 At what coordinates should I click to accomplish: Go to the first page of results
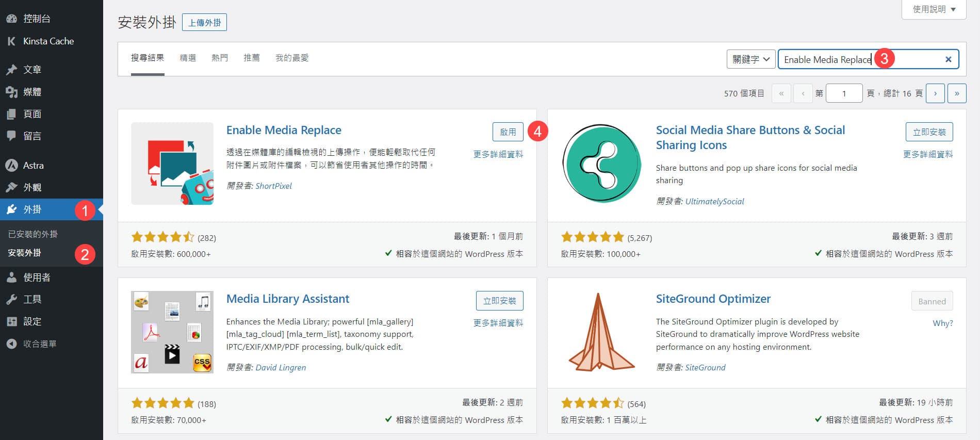pyautogui.click(x=781, y=93)
